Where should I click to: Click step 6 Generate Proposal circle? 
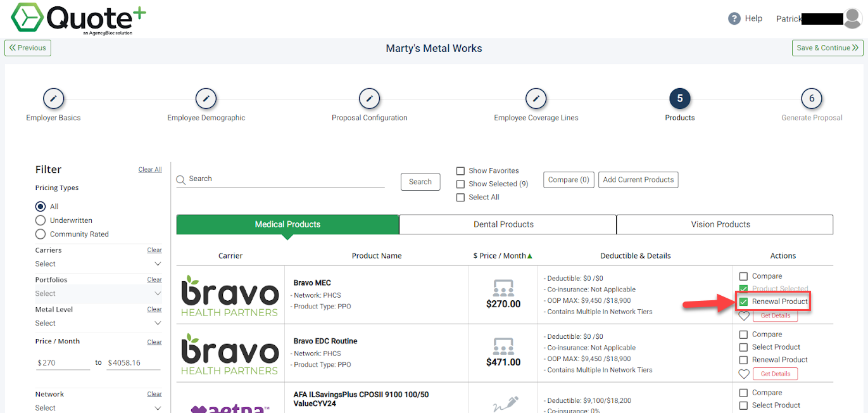812,99
